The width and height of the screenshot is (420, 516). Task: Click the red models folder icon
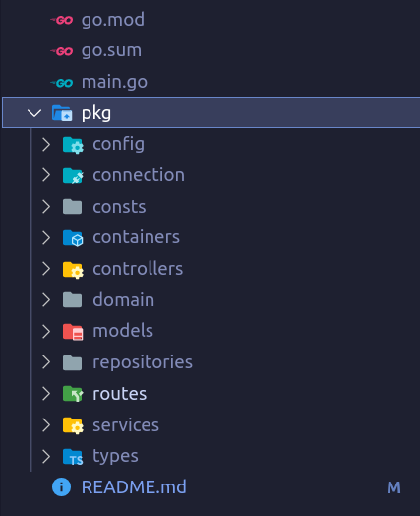pyautogui.click(x=73, y=332)
